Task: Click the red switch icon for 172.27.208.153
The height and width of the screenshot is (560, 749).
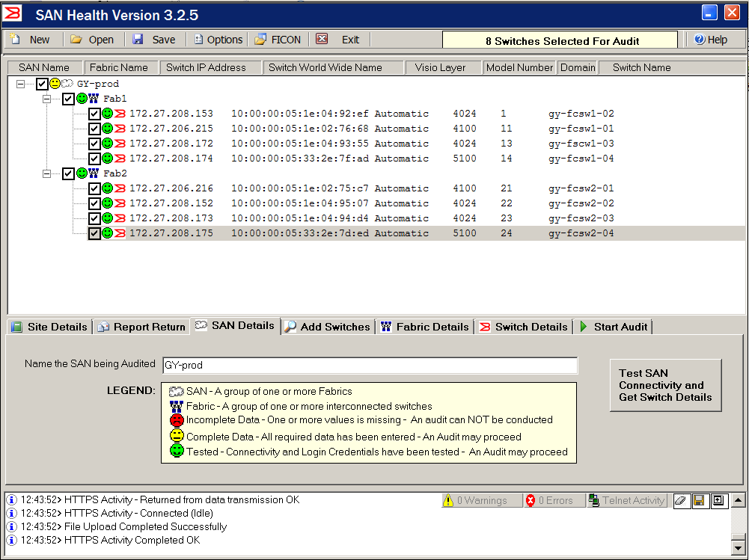Action: pos(120,114)
